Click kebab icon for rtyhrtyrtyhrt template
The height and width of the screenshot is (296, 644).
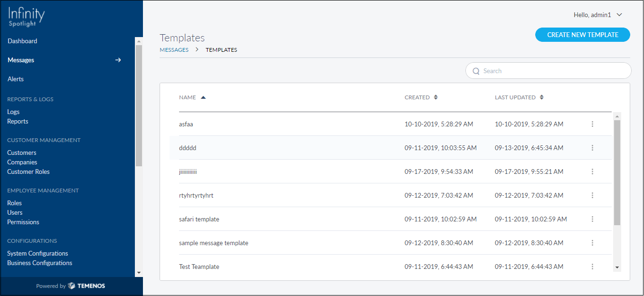[592, 195]
